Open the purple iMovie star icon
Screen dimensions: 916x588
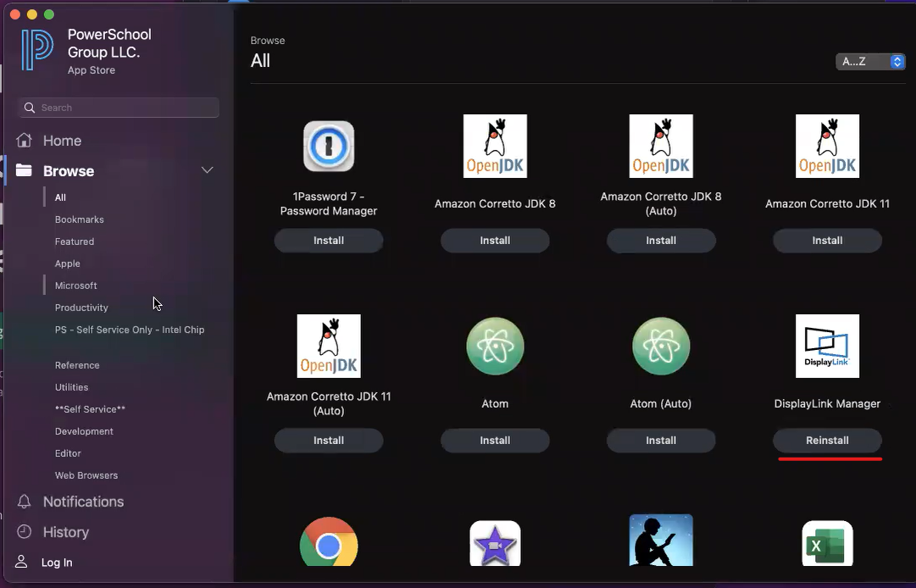[495, 543]
